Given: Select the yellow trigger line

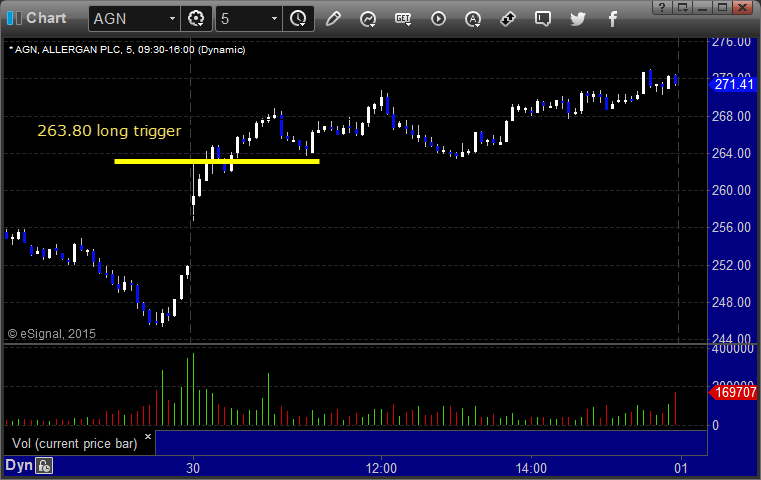Looking at the screenshot, I should pos(217,161).
